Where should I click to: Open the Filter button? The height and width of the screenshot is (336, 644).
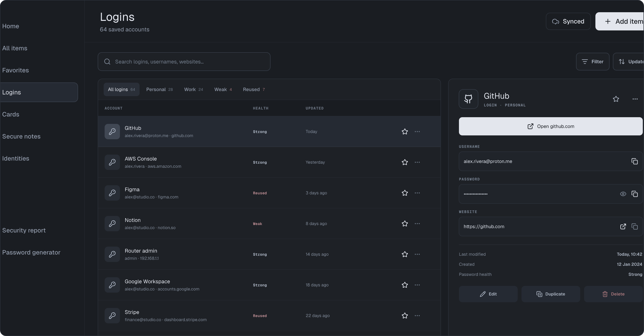pyautogui.click(x=593, y=62)
